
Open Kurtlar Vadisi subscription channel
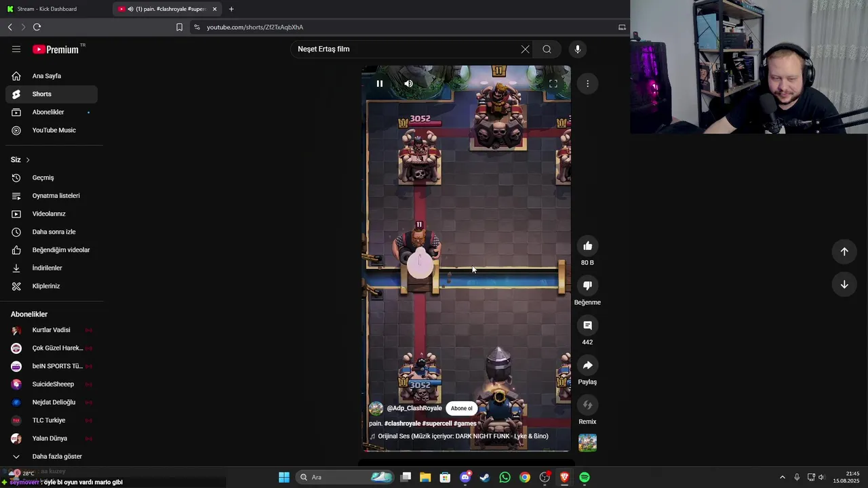(52, 330)
